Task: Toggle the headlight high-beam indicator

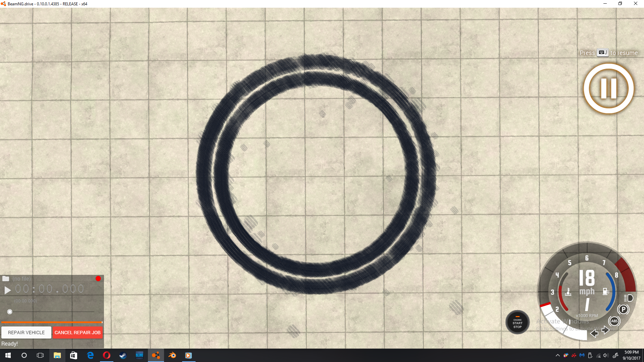Action: (628, 298)
